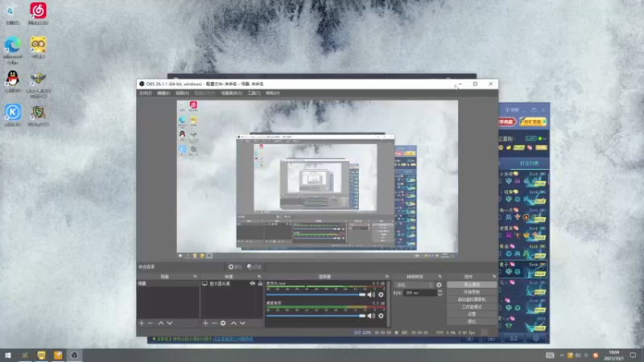Open notification center in taskbar corner

tap(633, 356)
